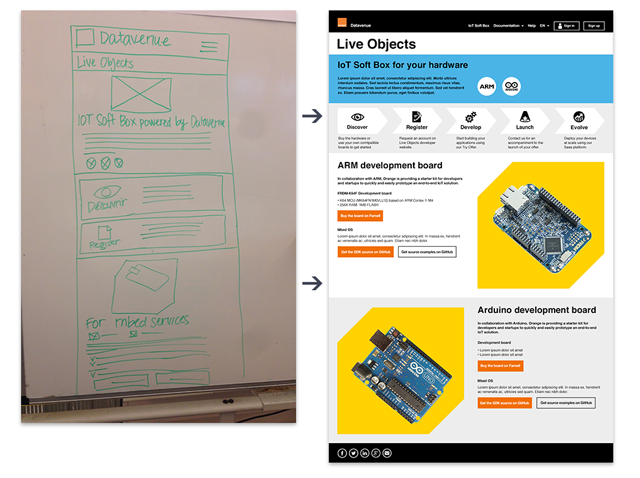640x478 pixels.
Task: Click the Facebook icon in the footer
Action: pos(342,453)
